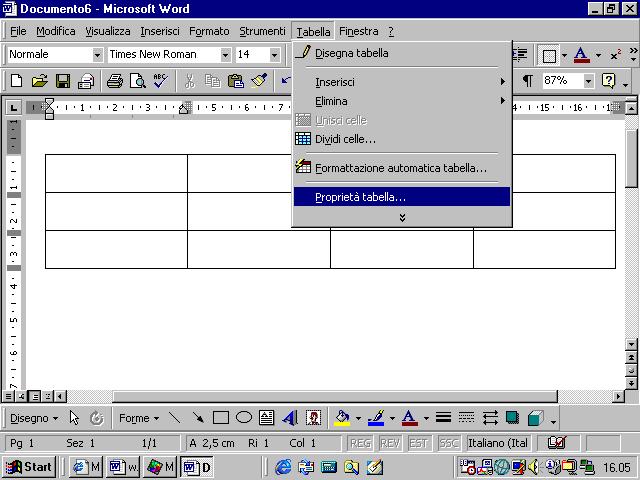Open the font size 14 dropdown
The width and height of the screenshot is (640, 480).
click(275, 55)
